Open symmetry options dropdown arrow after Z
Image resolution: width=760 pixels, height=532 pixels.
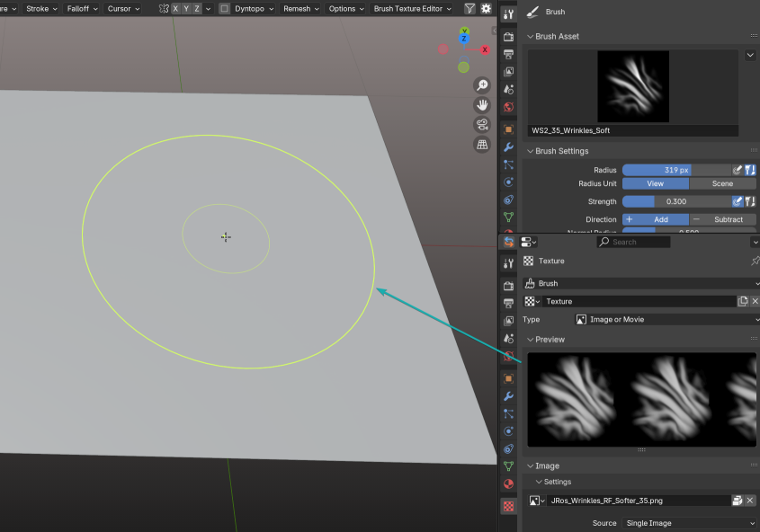coord(209,9)
